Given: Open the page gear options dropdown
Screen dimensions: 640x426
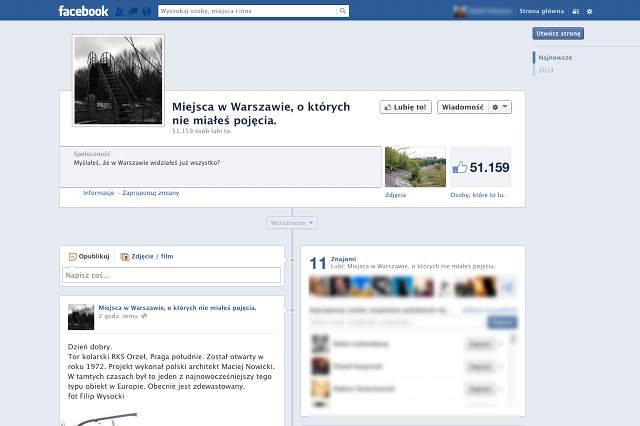Looking at the screenshot, I should [x=500, y=107].
